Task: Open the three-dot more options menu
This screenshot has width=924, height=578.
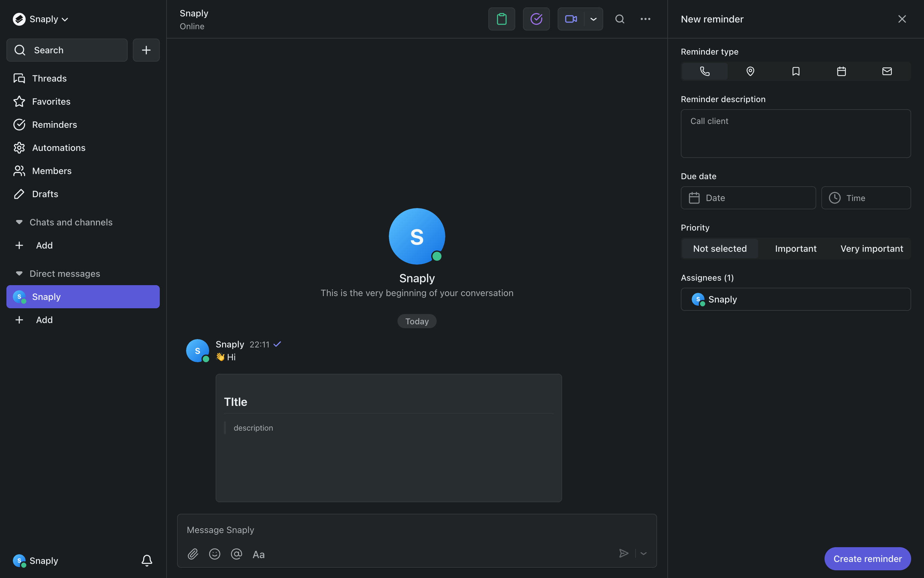Action: [x=645, y=19]
